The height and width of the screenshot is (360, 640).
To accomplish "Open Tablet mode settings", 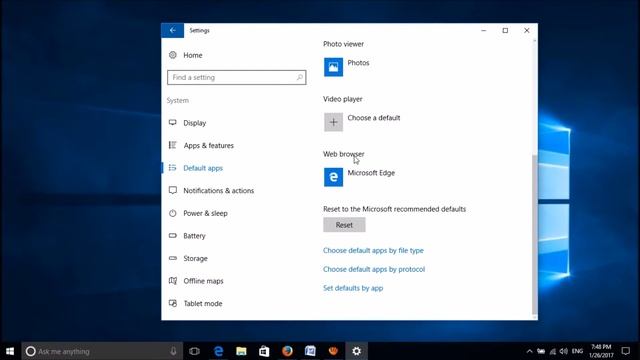I will [x=203, y=303].
